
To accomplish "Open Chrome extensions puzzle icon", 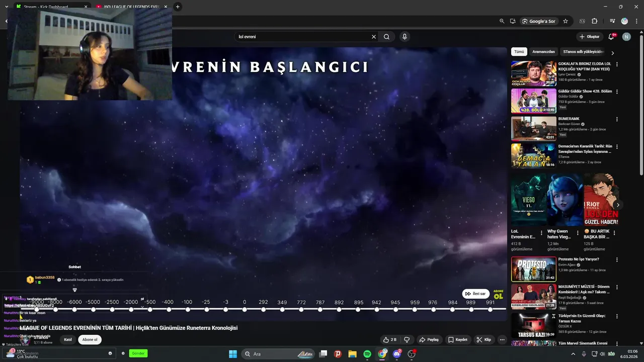I will coord(595,21).
